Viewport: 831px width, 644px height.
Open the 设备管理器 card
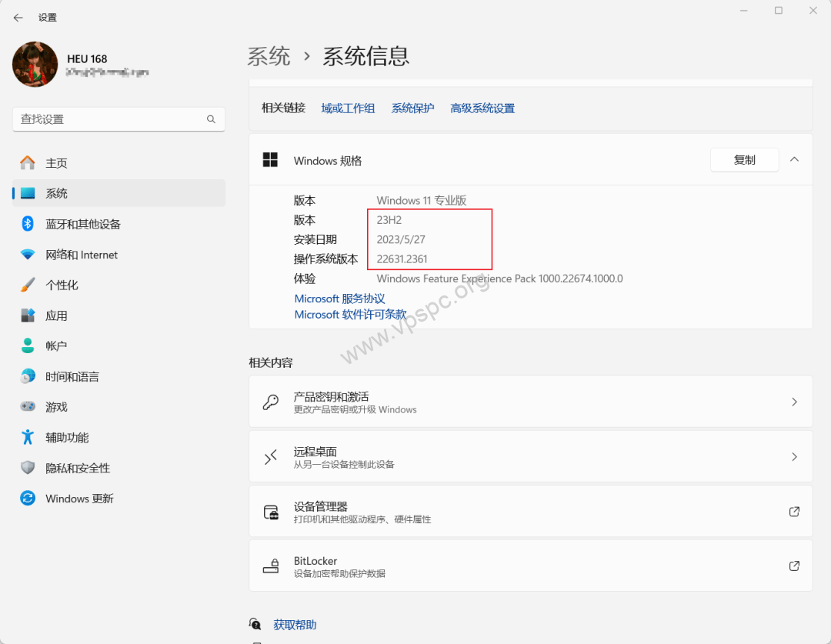coord(530,512)
